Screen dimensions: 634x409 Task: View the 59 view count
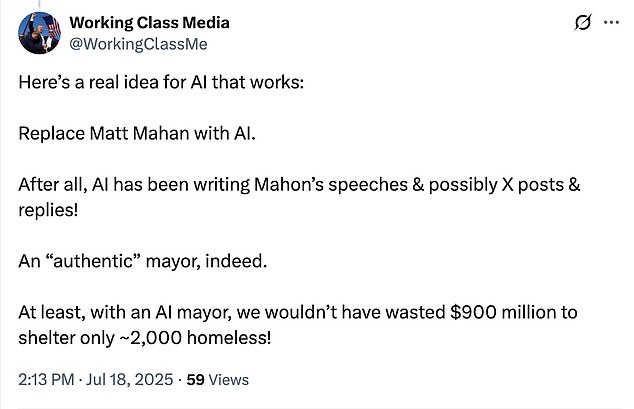(195, 379)
